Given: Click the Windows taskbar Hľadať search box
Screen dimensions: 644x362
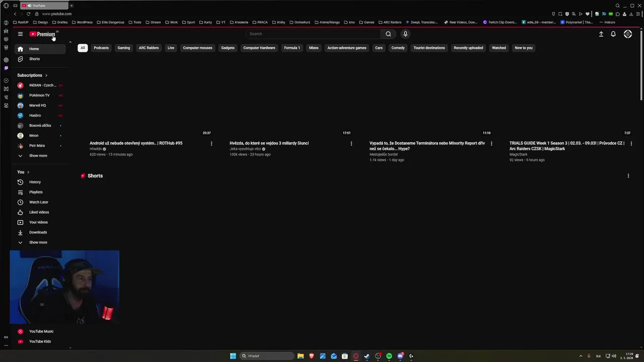Looking at the screenshot, I should 267,356.
